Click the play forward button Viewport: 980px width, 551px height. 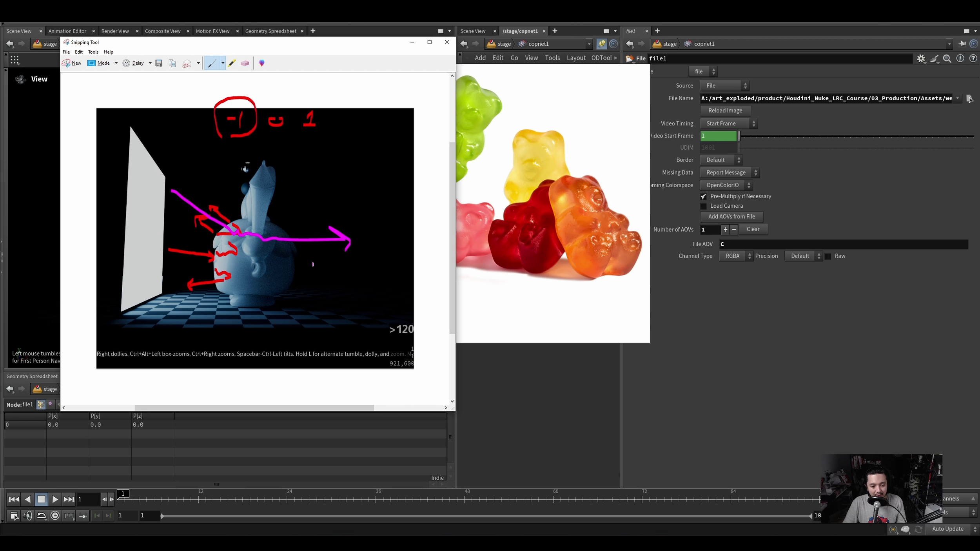point(55,499)
